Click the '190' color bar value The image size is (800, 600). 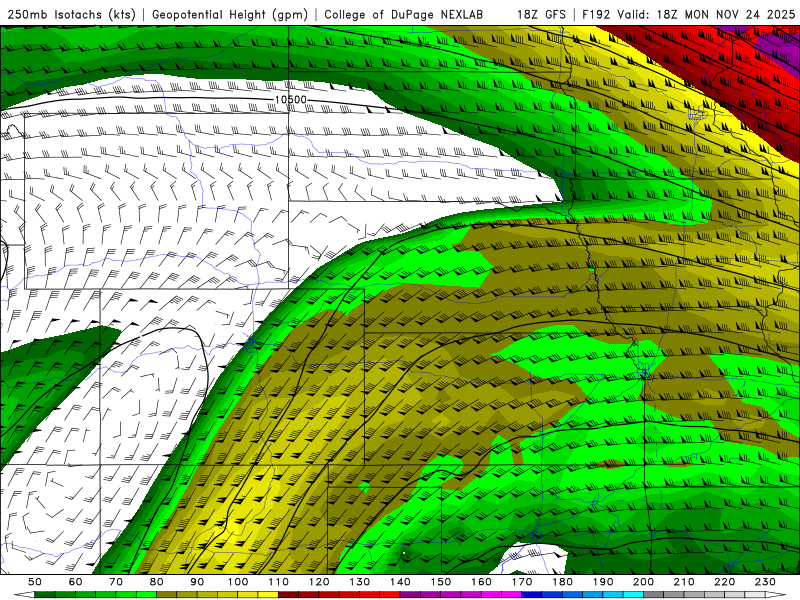[603, 582]
